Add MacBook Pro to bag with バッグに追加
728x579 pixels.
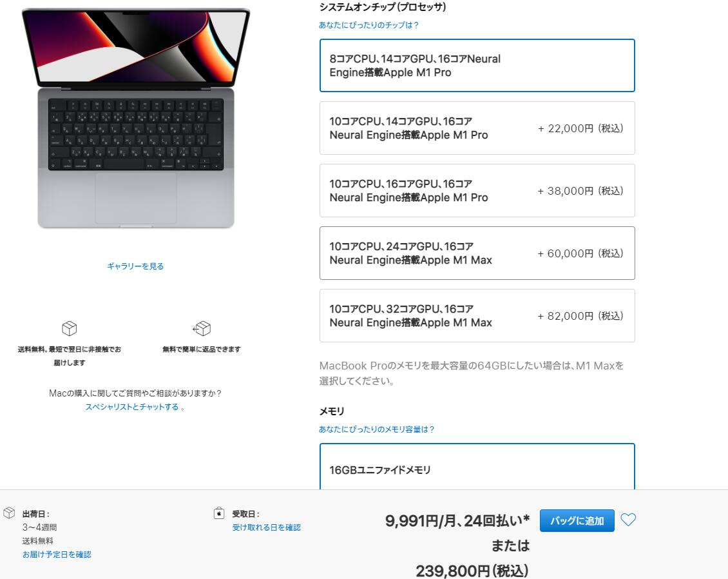pyautogui.click(x=577, y=520)
